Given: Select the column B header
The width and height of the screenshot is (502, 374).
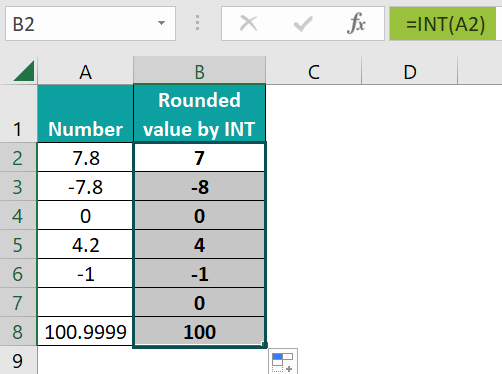Looking at the screenshot, I should click(199, 71).
